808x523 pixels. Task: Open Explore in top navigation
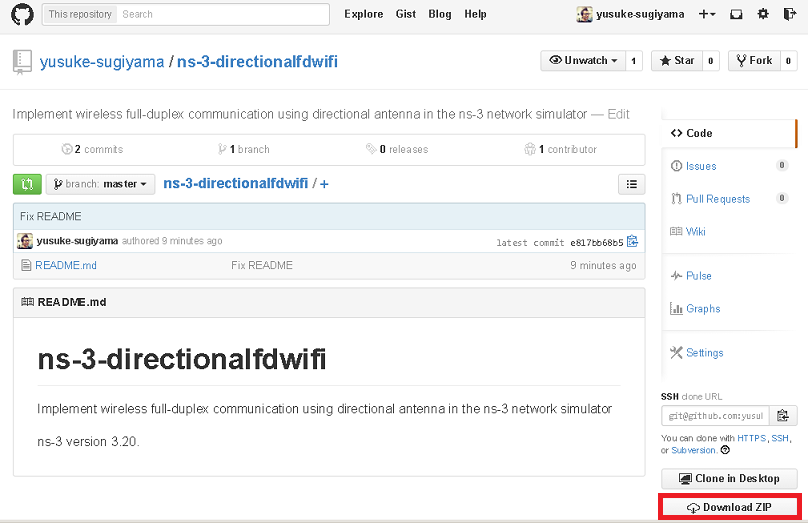point(363,14)
